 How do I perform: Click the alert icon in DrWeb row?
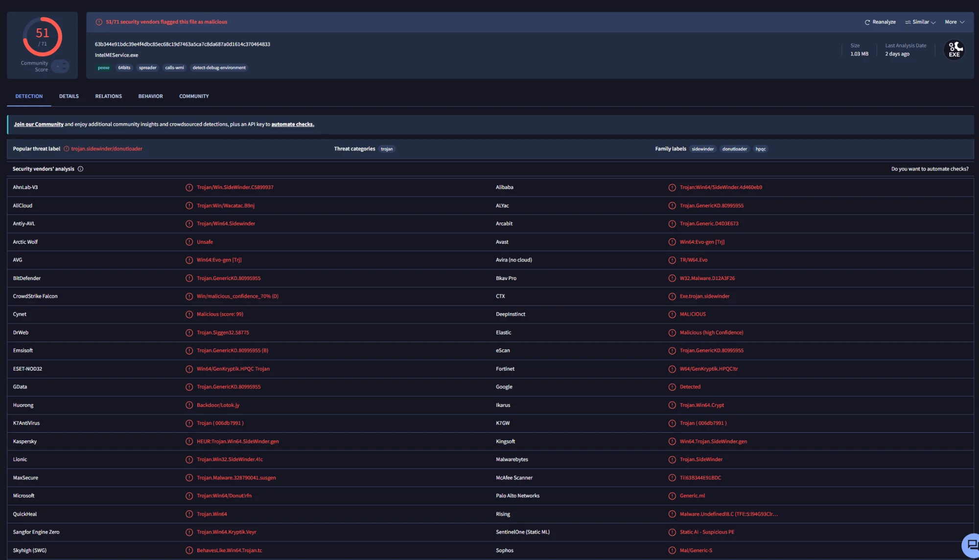pyautogui.click(x=189, y=332)
